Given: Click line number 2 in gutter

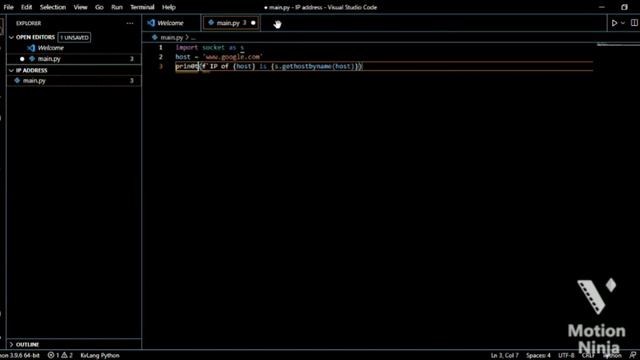Looking at the screenshot, I should pos(161,57).
